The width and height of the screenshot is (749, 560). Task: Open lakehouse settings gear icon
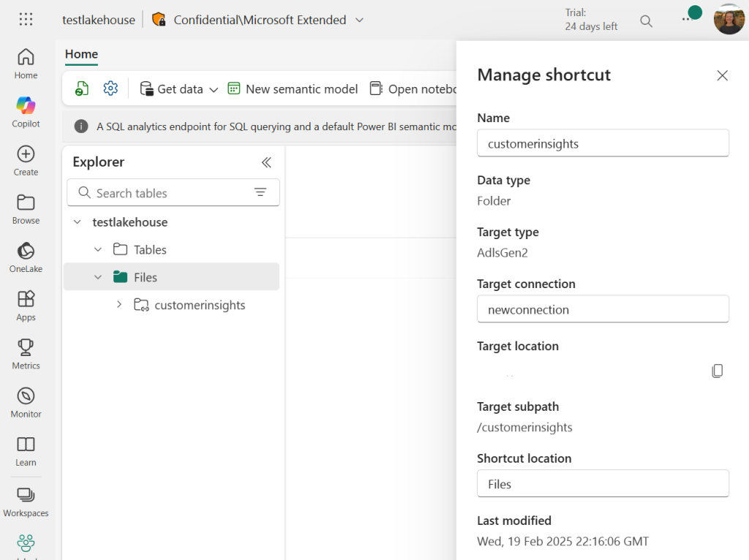point(110,88)
